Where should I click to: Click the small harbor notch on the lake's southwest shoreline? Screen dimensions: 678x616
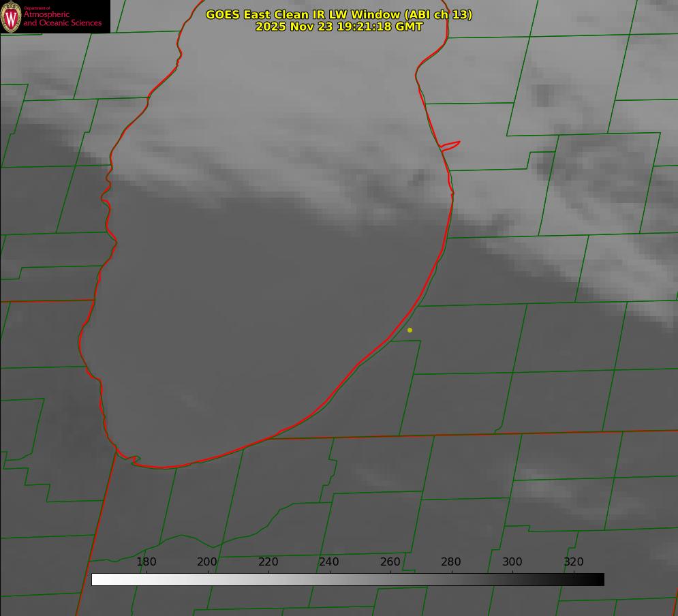click(x=134, y=460)
